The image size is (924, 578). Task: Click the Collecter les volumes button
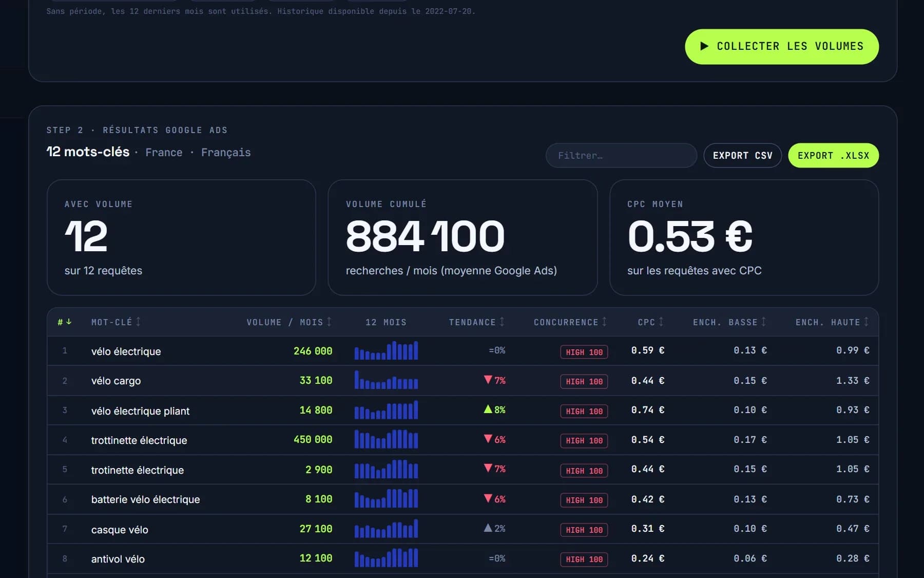click(781, 46)
